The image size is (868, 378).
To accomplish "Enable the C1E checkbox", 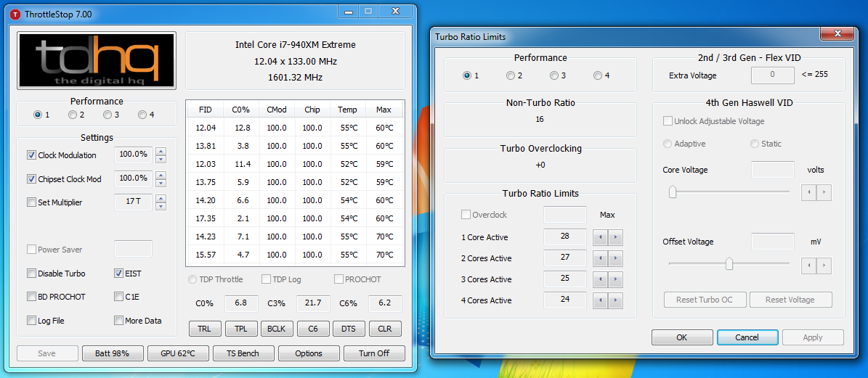I will [x=118, y=297].
